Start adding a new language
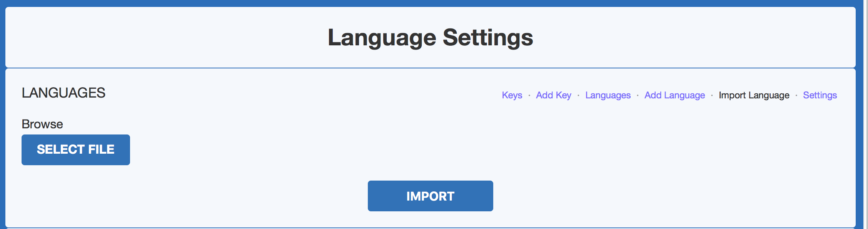Image resolution: width=868 pixels, height=229 pixels. click(x=674, y=95)
